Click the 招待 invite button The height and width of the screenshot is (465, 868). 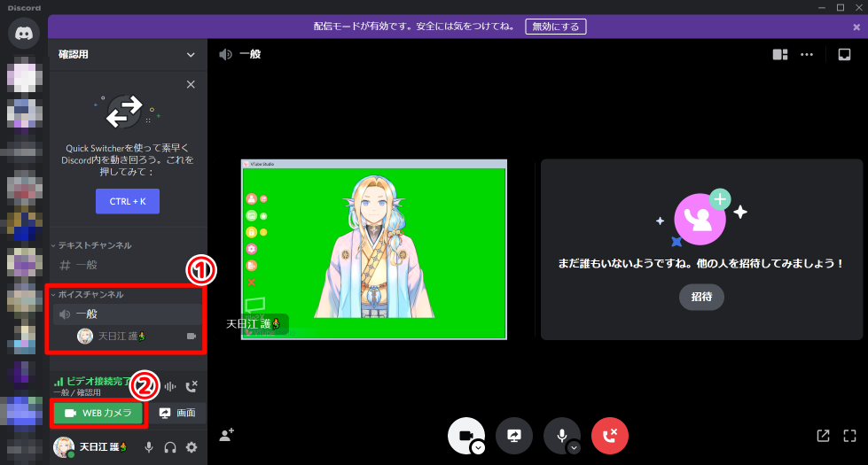(701, 297)
